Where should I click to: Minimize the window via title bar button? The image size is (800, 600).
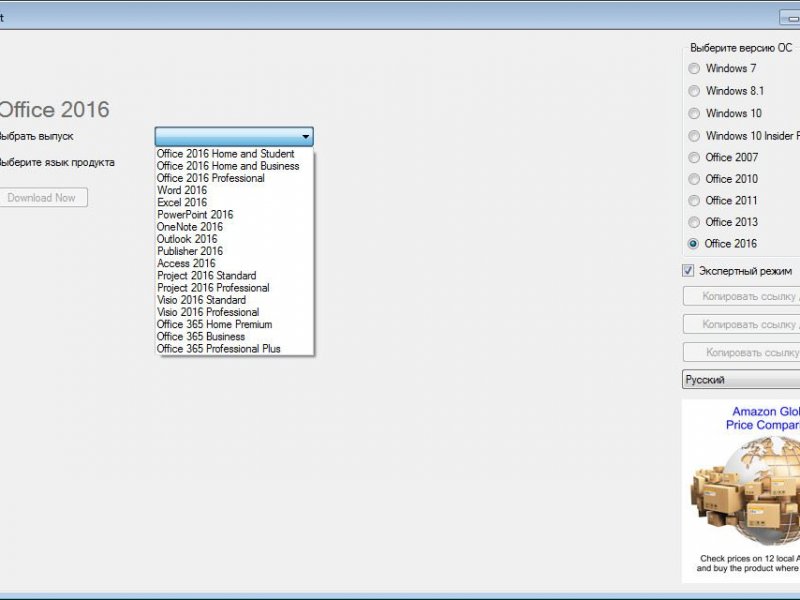pos(791,17)
